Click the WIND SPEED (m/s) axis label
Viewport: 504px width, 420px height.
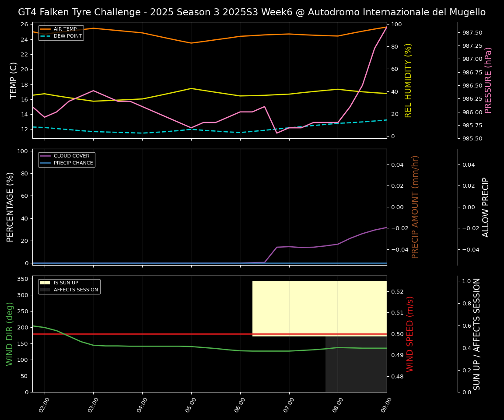click(x=409, y=334)
